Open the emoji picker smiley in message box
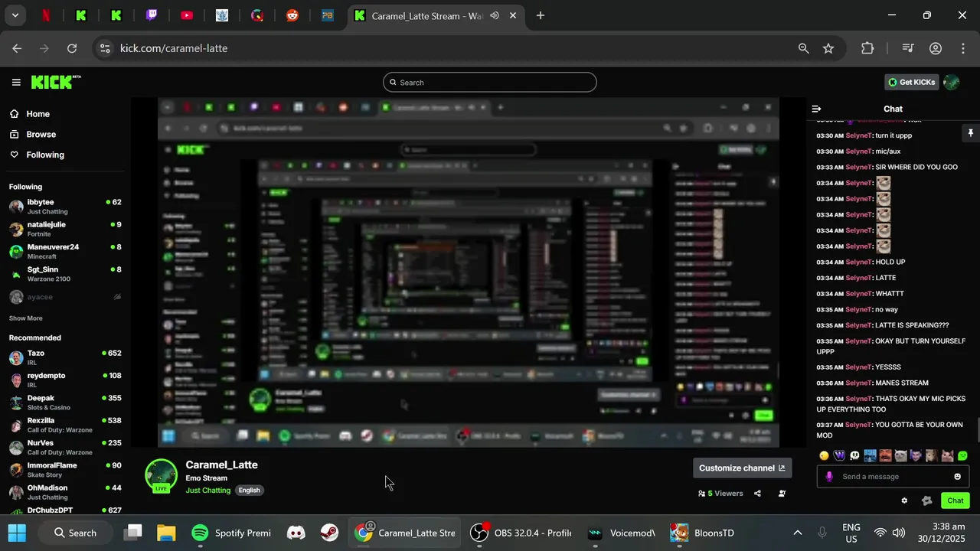The image size is (980, 551). click(x=957, y=476)
